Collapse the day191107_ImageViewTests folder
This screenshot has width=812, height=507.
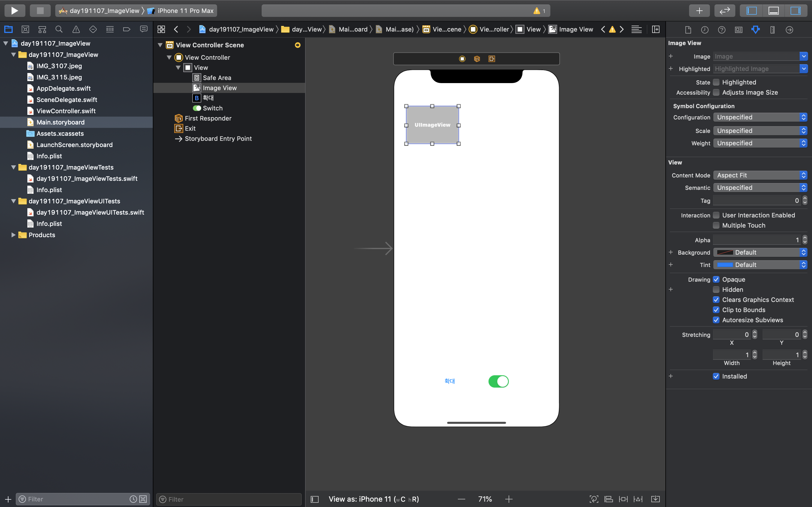coord(14,167)
